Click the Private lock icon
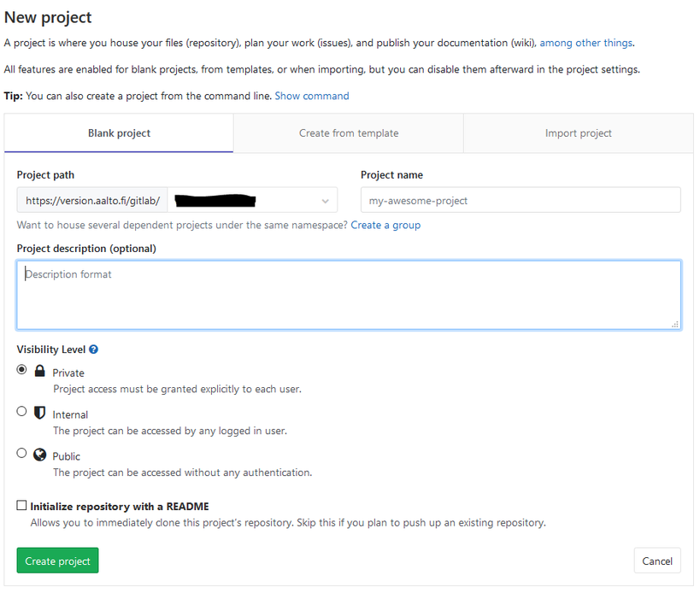The image size is (700, 599). coord(39,372)
